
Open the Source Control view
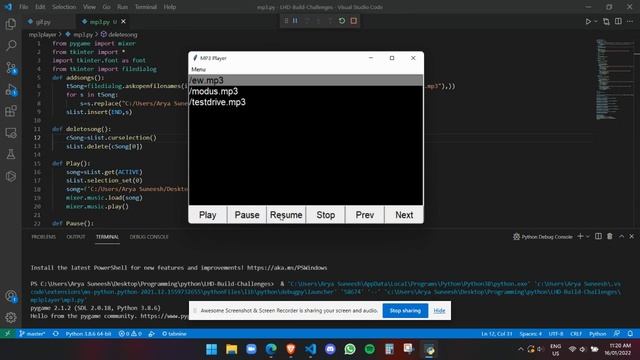click(x=11, y=67)
